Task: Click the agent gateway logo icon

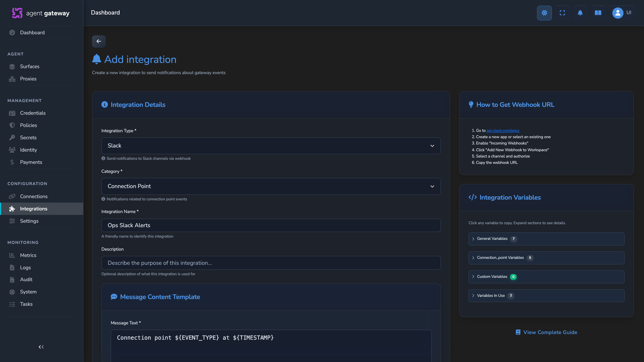Action: point(17,13)
